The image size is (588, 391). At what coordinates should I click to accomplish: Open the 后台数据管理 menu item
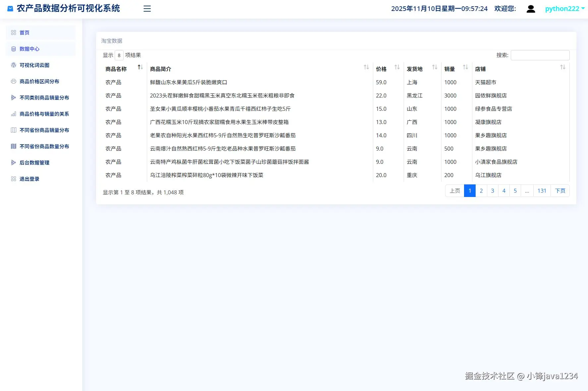coord(41,163)
